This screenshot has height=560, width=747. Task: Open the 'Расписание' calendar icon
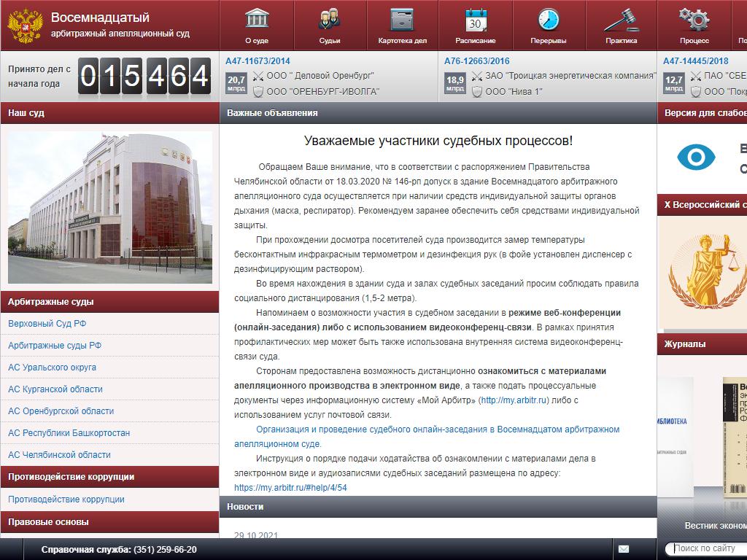(x=475, y=20)
